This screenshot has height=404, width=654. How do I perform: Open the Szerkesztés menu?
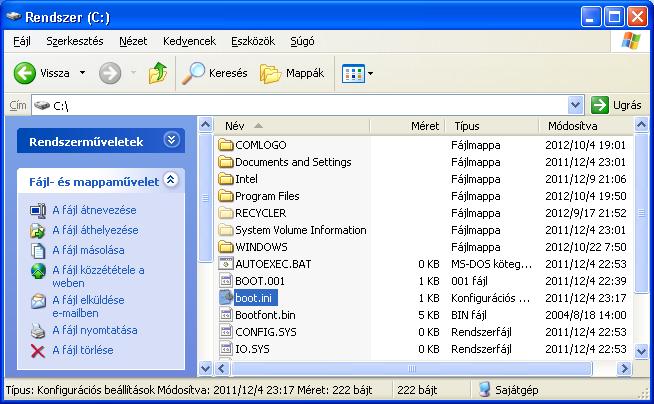pyautogui.click(x=75, y=41)
